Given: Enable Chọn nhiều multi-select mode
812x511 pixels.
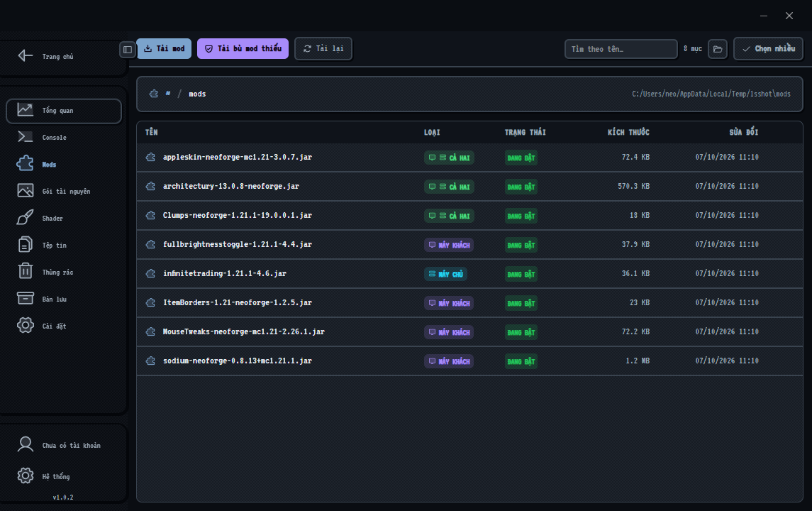Looking at the screenshot, I should 769,49.
